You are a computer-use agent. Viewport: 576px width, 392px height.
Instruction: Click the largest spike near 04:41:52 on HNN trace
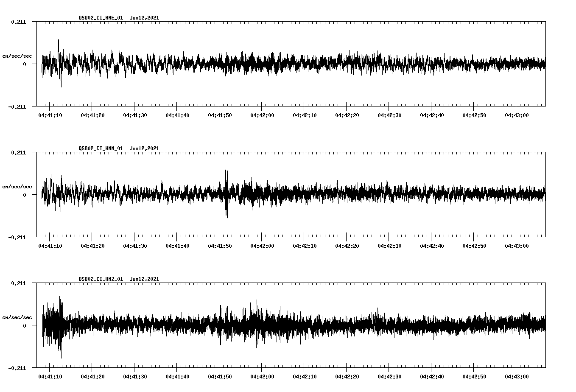226,193
